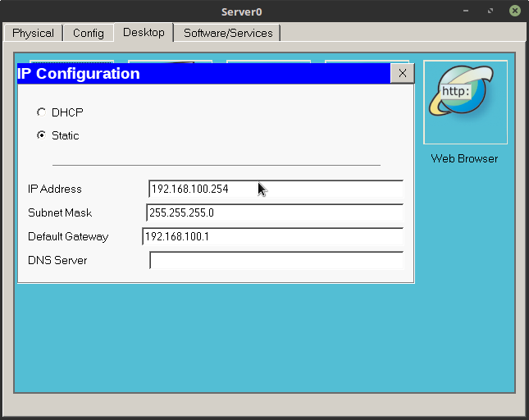This screenshot has height=420, width=529.
Task: Select the DHCP radio button
Action: click(x=41, y=112)
